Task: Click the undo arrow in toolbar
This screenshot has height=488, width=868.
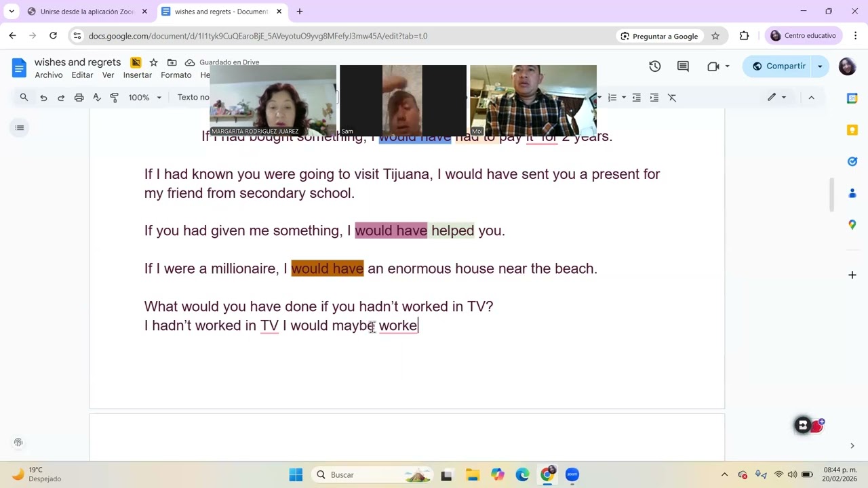Action: [x=43, y=98]
